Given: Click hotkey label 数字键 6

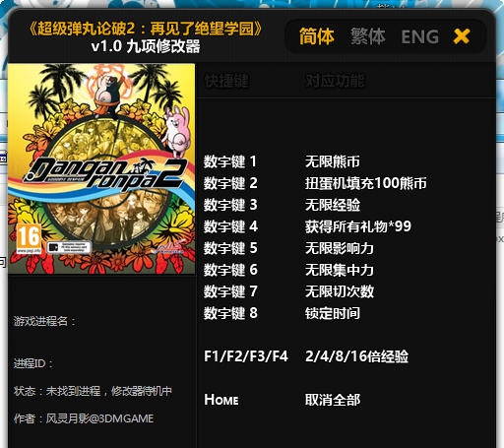Looking at the screenshot, I should pos(230,270).
